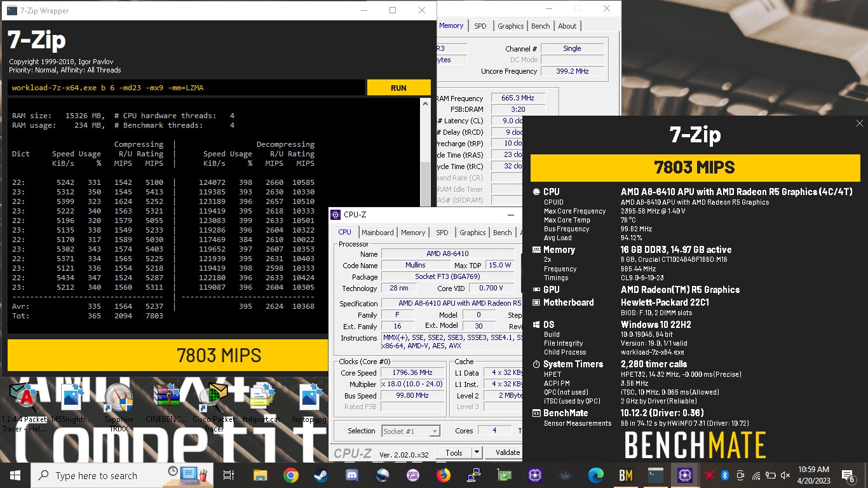Click the L1 Data 4 x 32 KBytes value
Image resolution: width=868 pixels, height=488 pixels.
point(503,373)
